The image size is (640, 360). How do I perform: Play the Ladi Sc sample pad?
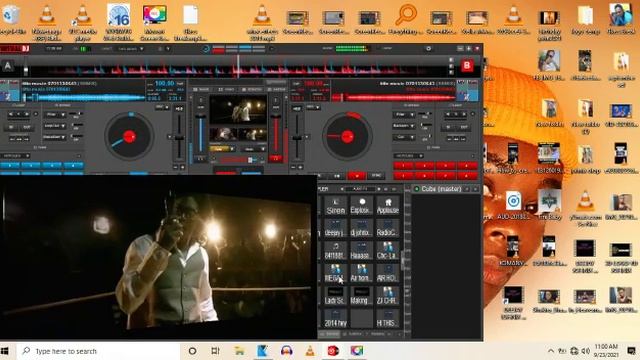pyautogui.click(x=336, y=296)
